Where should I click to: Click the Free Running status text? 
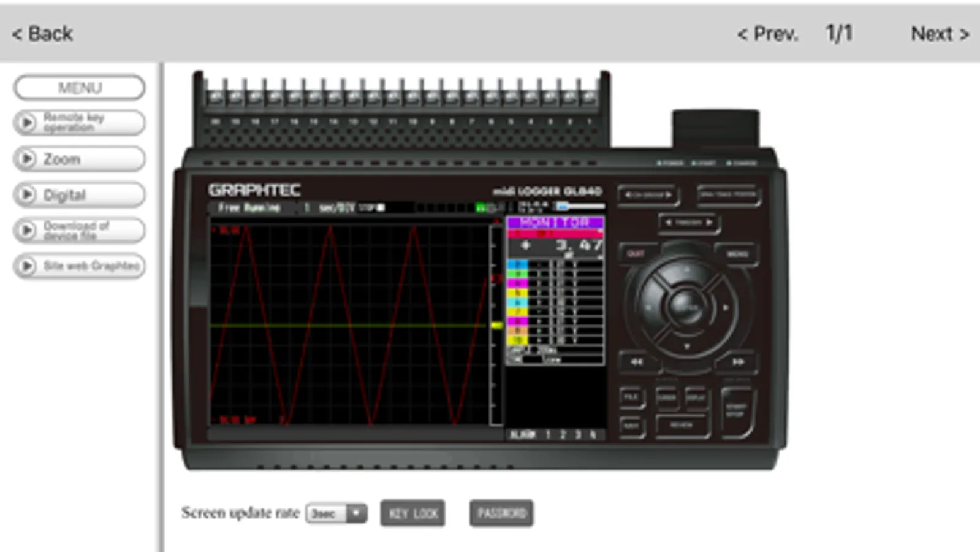[x=249, y=207]
